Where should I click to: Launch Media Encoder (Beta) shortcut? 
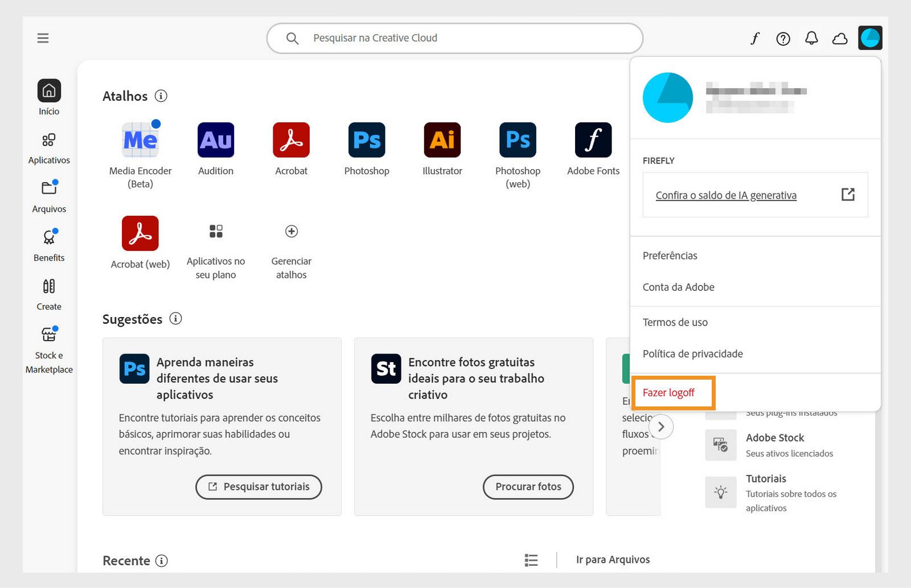click(x=140, y=140)
